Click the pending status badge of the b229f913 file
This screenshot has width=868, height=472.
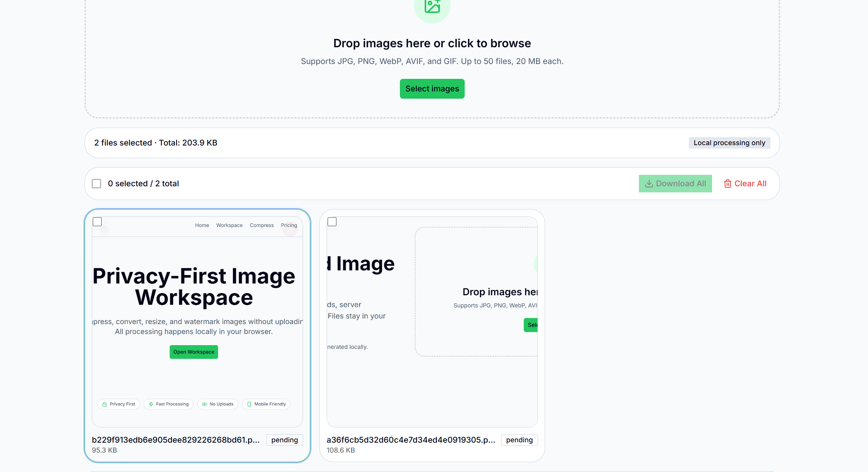[x=284, y=440]
